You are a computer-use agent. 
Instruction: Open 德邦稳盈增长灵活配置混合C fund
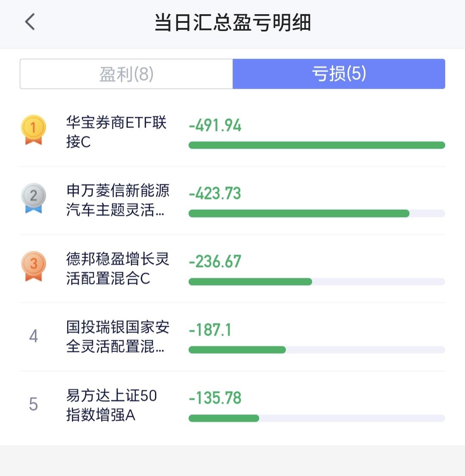[118, 268]
